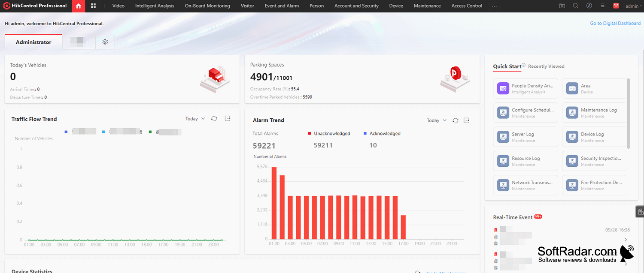Viewport: 644px width, 273px height.
Task: Open the Maintenance Log quick start entry
Action: point(595,113)
